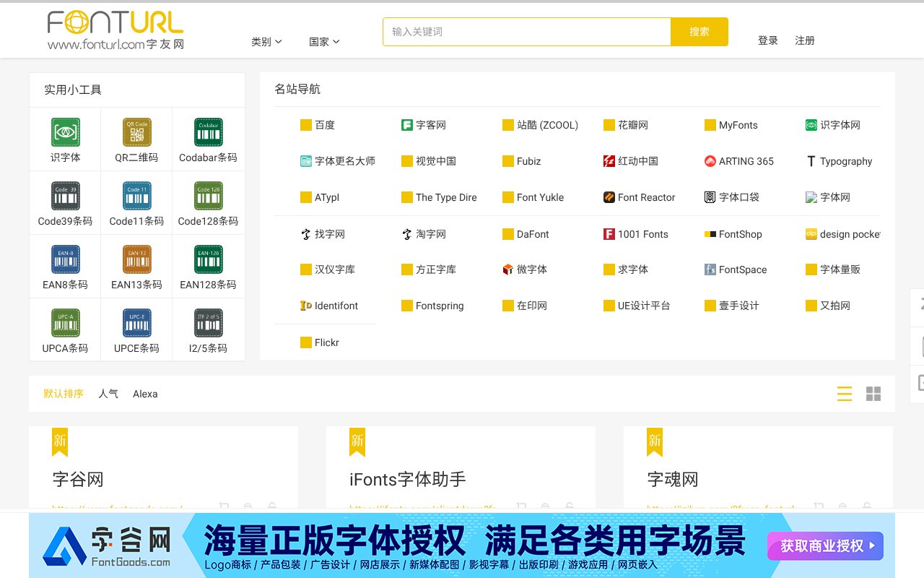Open the Code39条码 barcode tool
924x578 pixels.
(x=65, y=202)
